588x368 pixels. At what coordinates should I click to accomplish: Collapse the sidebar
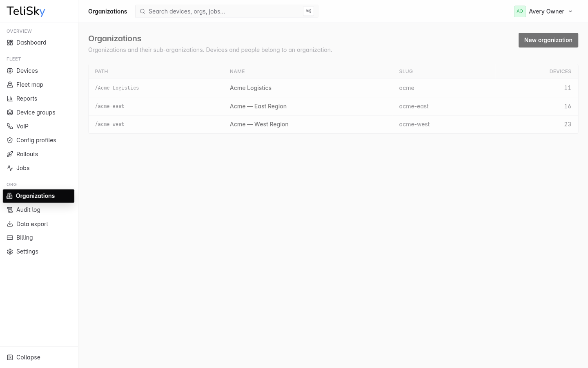click(x=39, y=357)
